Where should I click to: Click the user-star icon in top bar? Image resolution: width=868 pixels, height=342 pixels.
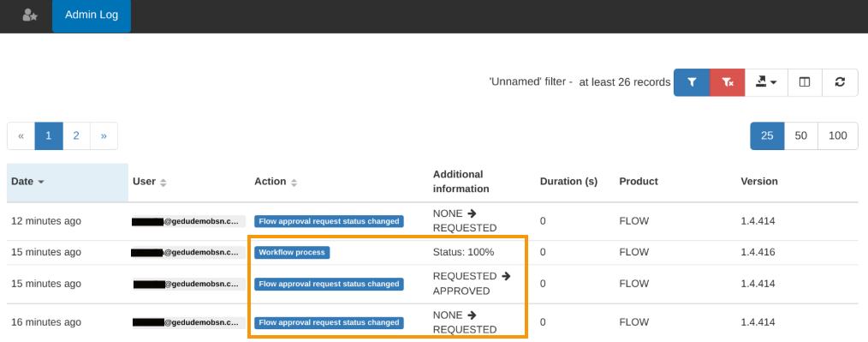click(x=30, y=15)
